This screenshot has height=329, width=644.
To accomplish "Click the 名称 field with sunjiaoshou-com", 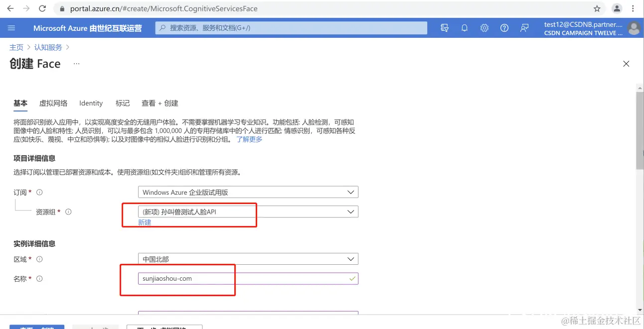I will [x=248, y=279].
